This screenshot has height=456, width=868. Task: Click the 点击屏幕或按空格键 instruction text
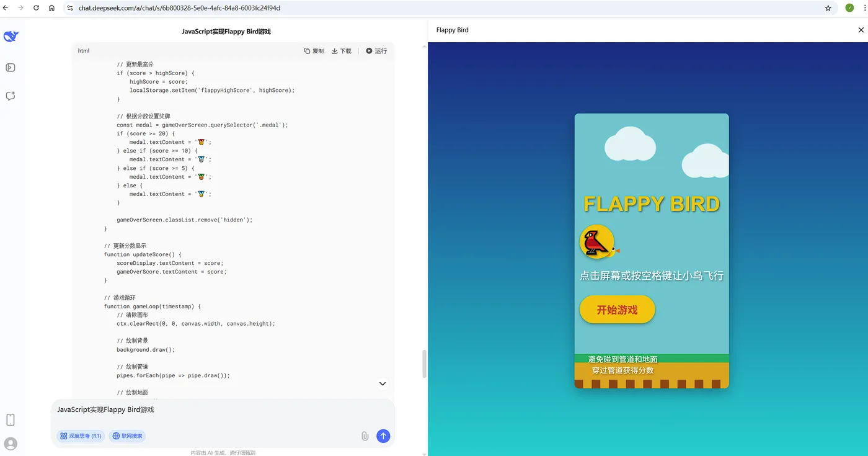tap(652, 275)
